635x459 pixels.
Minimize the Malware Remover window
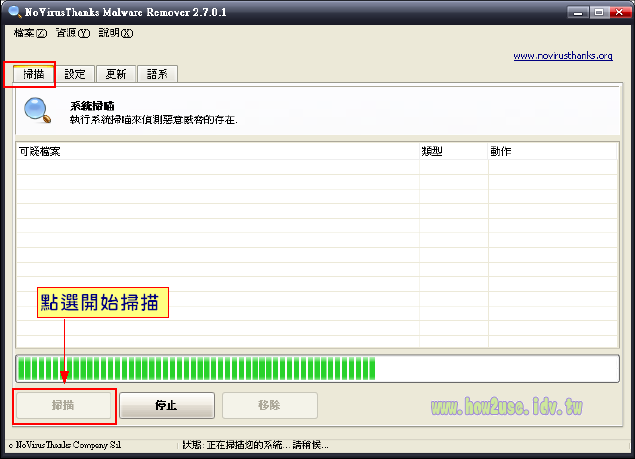pos(578,12)
